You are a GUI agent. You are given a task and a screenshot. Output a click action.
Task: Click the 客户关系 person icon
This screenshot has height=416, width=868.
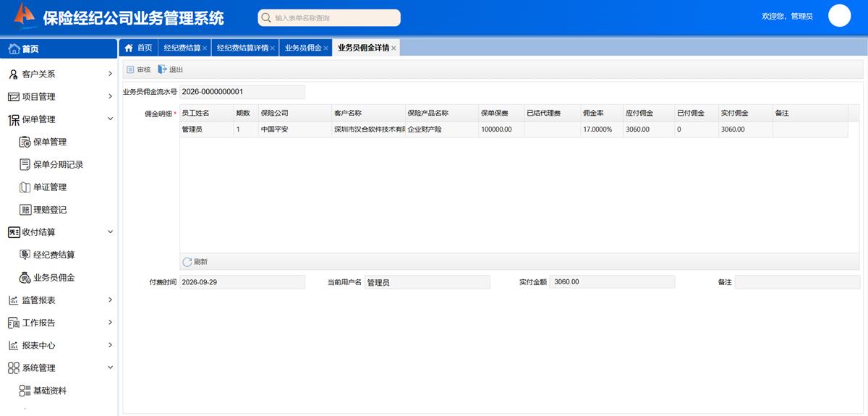(x=14, y=74)
